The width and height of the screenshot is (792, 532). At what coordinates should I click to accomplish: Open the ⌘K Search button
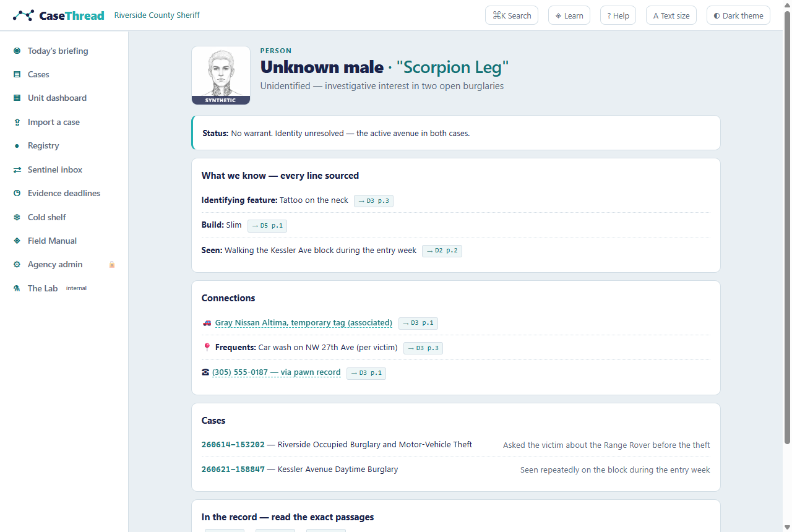click(x=512, y=15)
